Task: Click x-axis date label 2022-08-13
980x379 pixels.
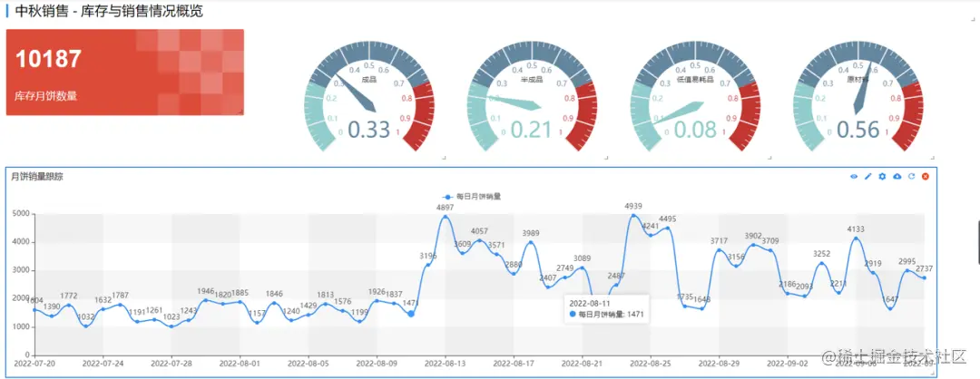Action: [x=445, y=362]
